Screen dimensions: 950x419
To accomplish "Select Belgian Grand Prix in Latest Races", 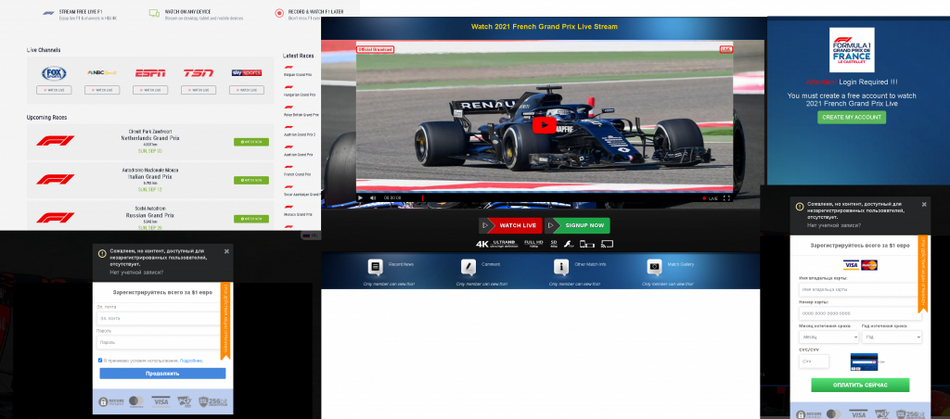I will [x=298, y=74].
